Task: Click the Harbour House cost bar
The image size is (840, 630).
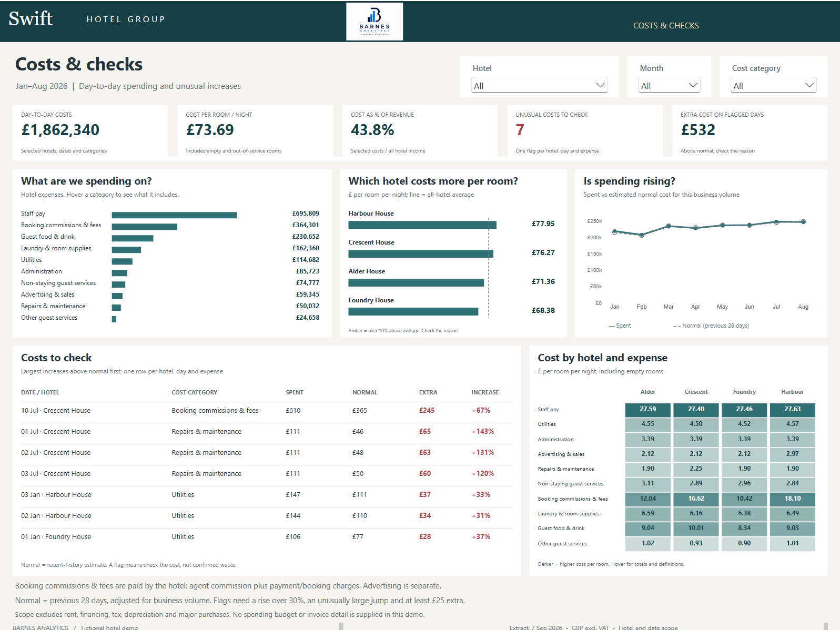Action: coord(422,225)
